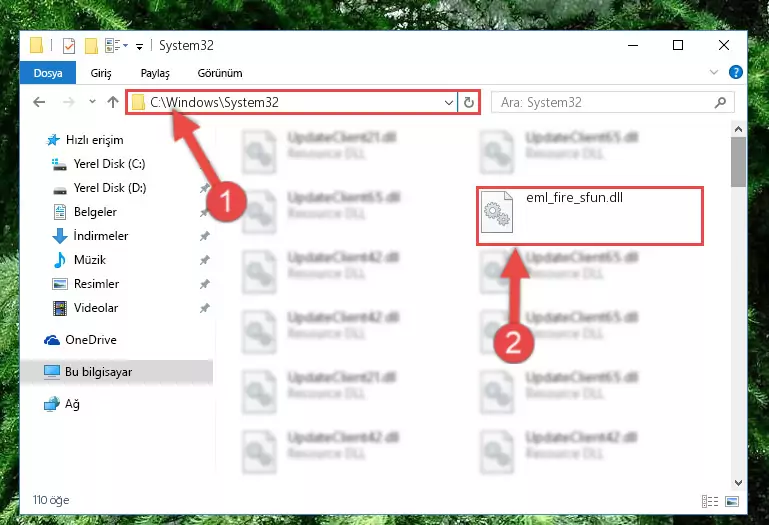
Task: Switch to Large icons view in the status bar
Action: click(732, 501)
